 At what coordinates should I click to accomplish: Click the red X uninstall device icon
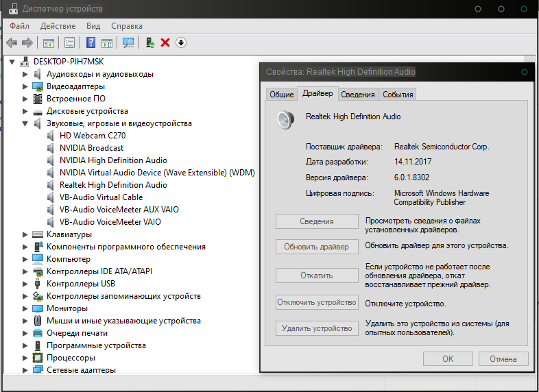tap(165, 42)
